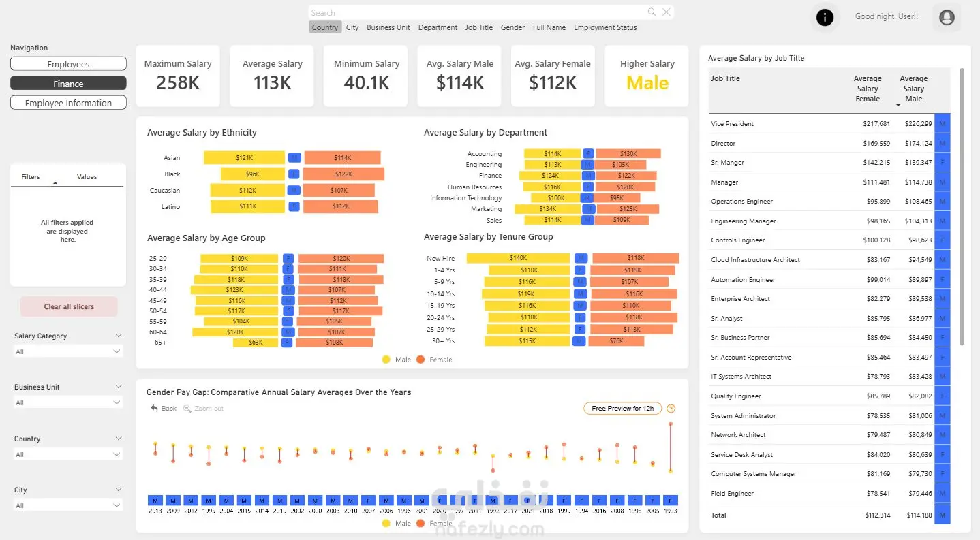Click the info icon in header
The image size is (980, 540).
click(x=825, y=18)
